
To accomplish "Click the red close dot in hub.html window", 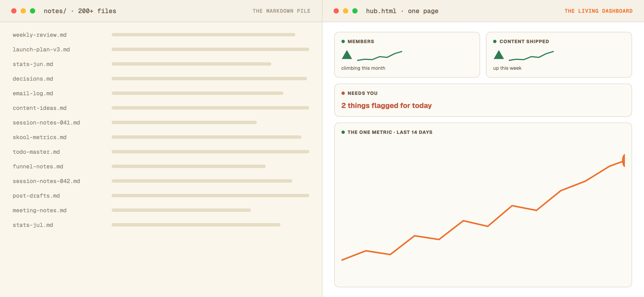I will pyautogui.click(x=336, y=11).
